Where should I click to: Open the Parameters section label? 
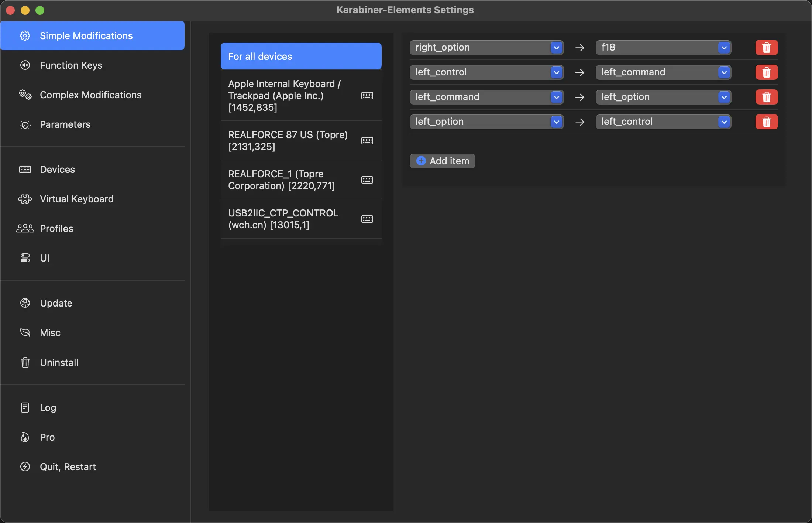pyautogui.click(x=65, y=124)
